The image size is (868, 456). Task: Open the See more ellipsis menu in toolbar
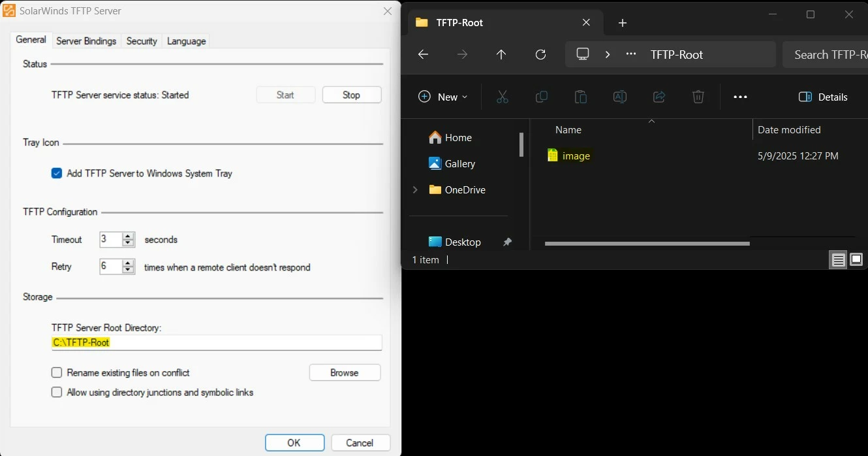click(740, 97)
